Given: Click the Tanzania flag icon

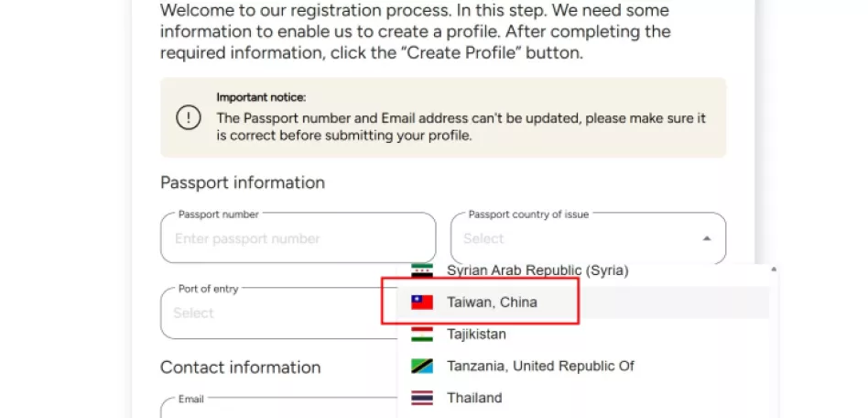Looking at the screenshot, I should pyautogui.click(x=422, y=366).
